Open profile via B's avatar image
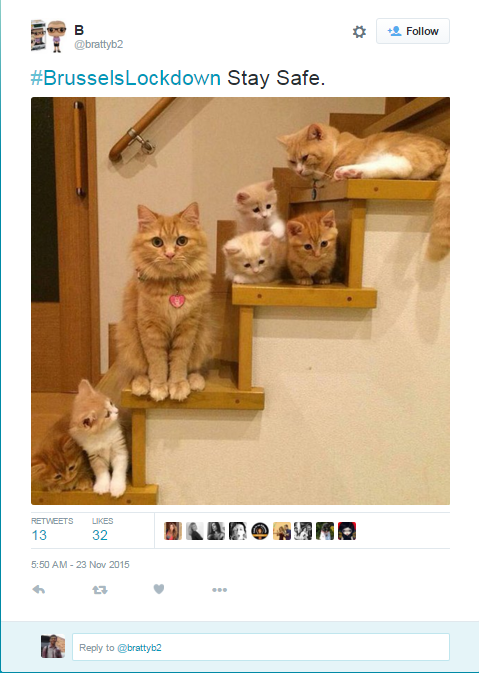The image size is (479, 673). pos(49,36)
